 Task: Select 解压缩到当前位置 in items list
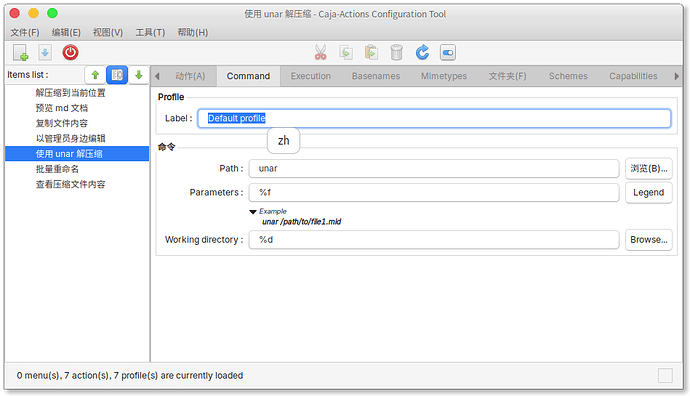[77, 93]
